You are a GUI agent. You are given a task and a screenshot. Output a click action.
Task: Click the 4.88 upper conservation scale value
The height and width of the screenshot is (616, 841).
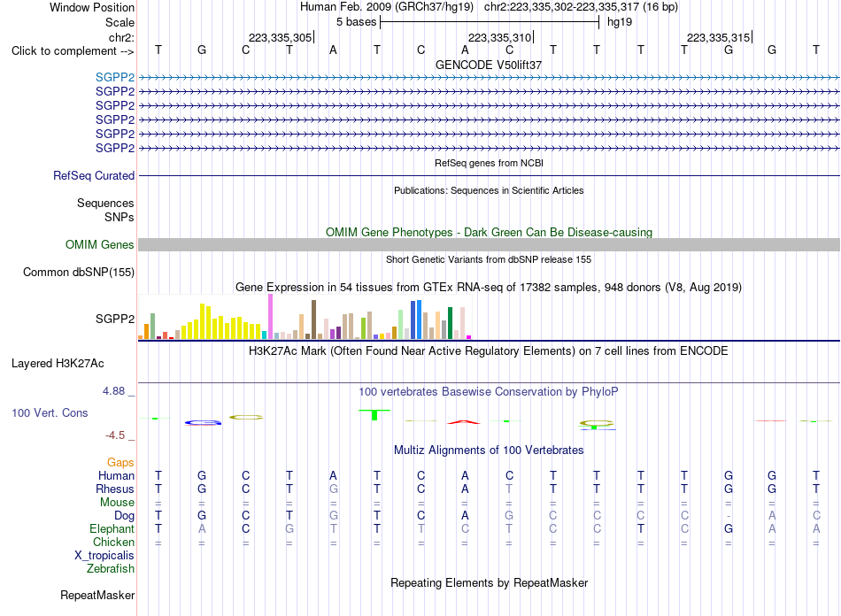pos(113,391)
